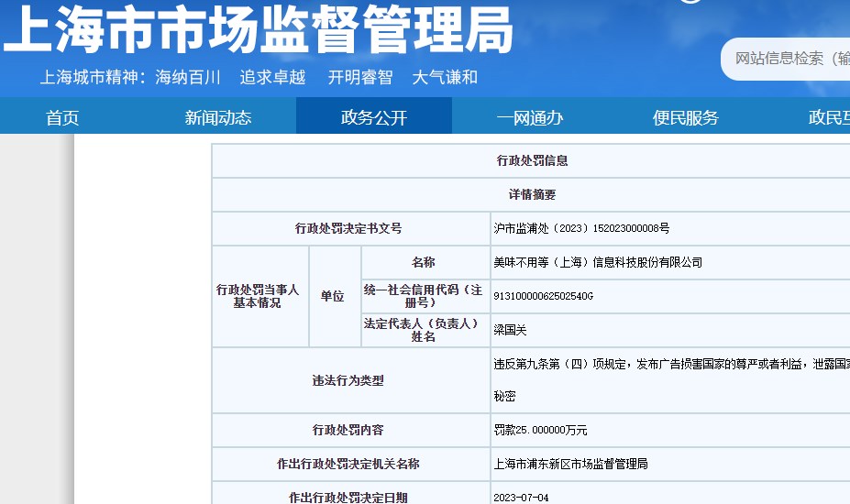Select credit code 91310000062502540G
This screenshot has width=850, height=504.
(543, 296)
